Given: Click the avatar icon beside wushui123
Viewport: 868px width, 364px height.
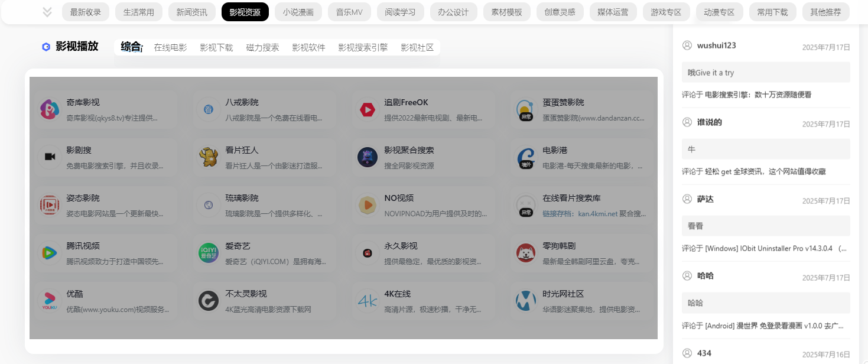Looking at the screenshot, I should pos(687,45).
